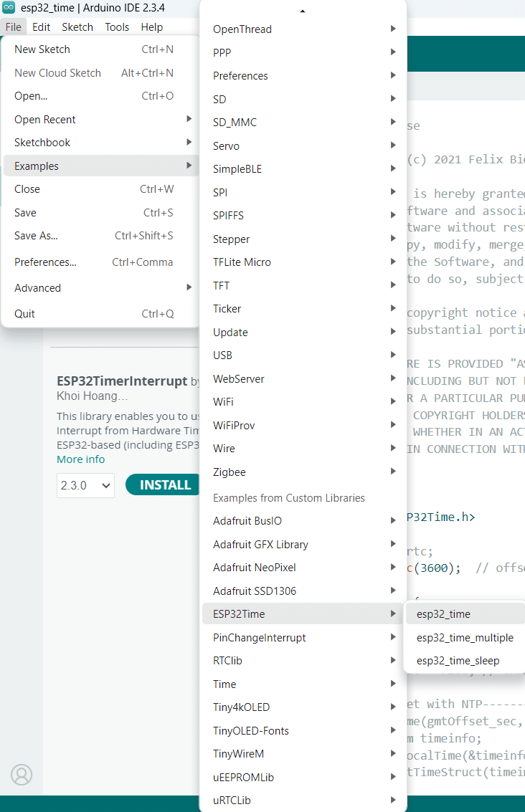525x812 pixels.
Task: Click the Arduino IDE app logo icon
Action: 9,7
